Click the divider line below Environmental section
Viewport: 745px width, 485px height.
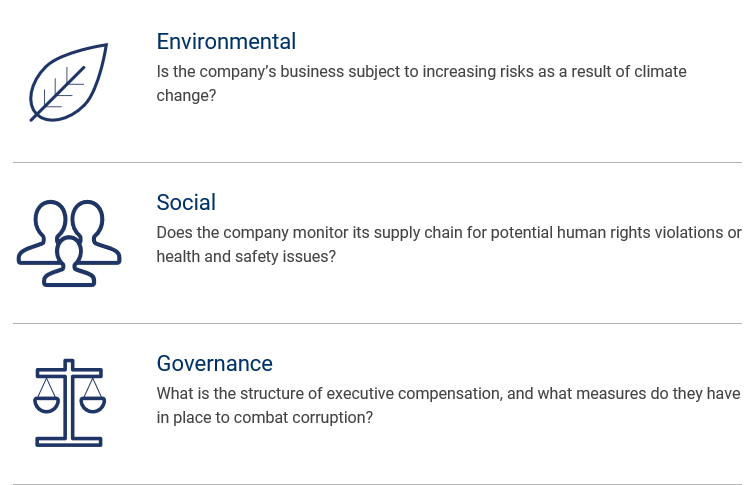coord(377,162)
